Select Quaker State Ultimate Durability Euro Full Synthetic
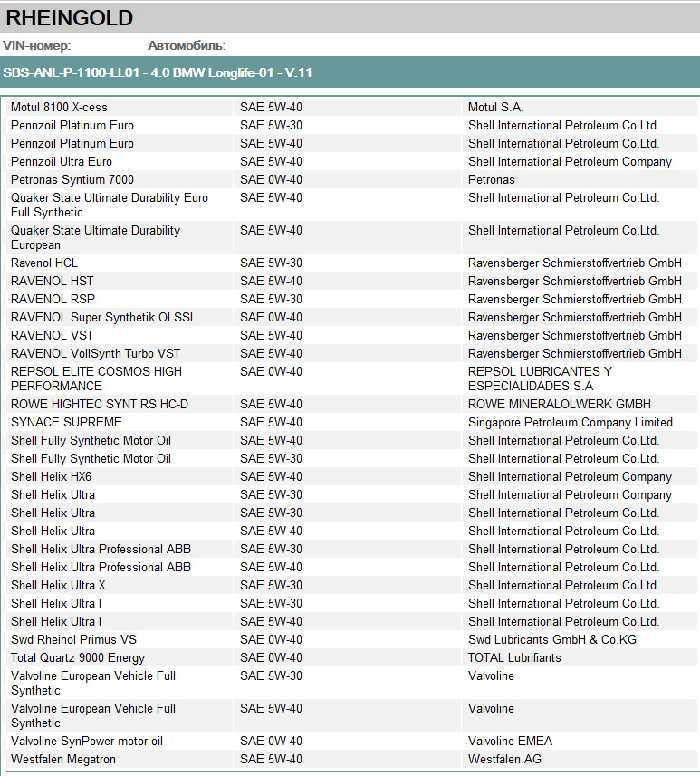 coord(110,205)
